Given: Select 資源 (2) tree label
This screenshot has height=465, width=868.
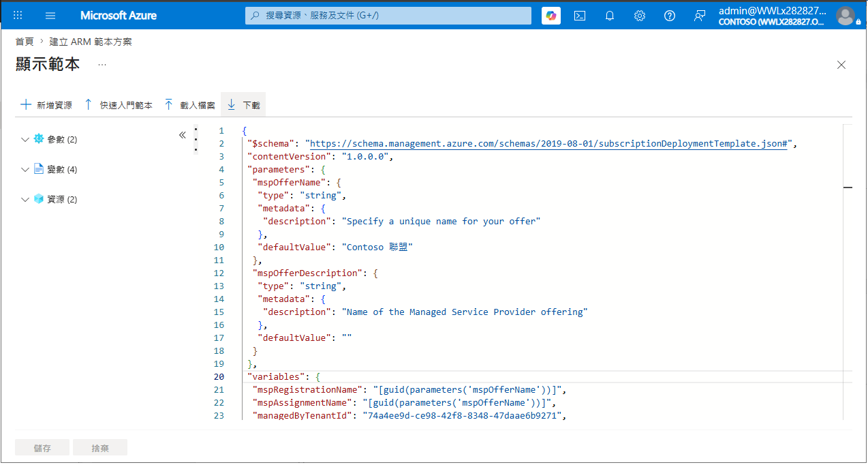Looking at the screenshot, I should [62, 200].
